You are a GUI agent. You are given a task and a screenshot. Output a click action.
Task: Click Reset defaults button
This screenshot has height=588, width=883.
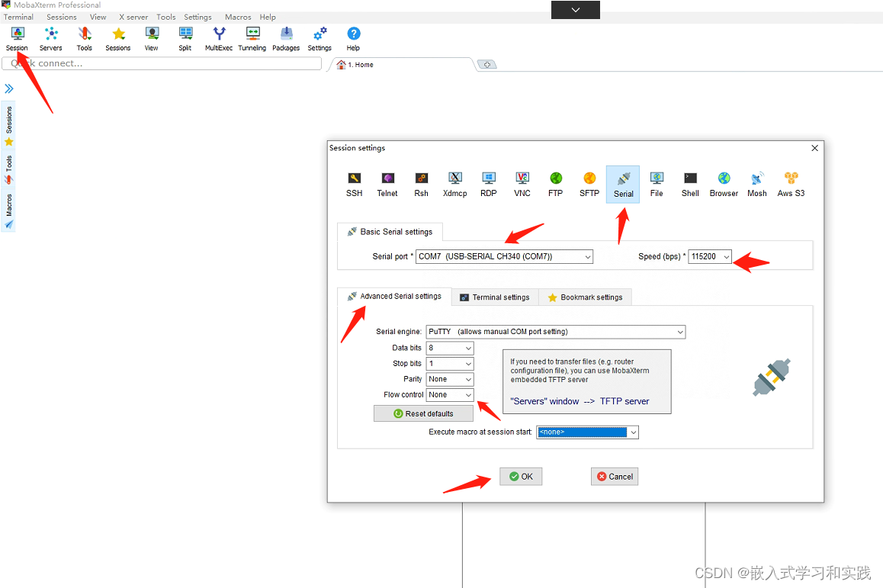423,413
